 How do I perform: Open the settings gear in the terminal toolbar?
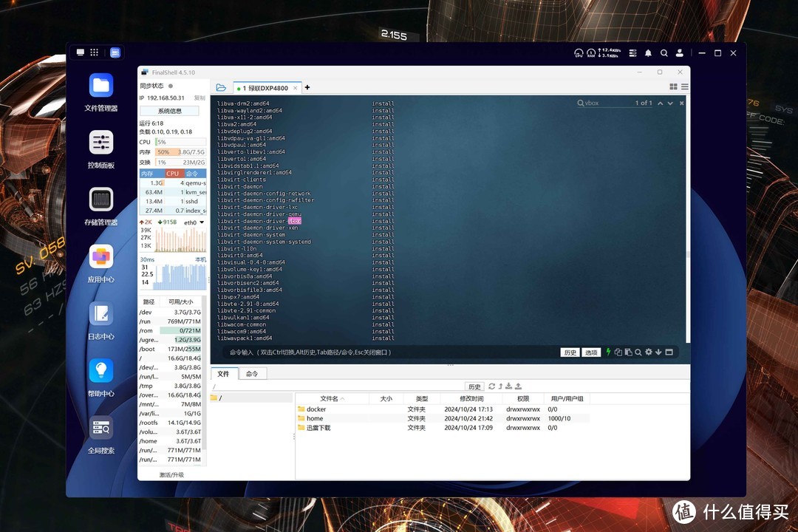(x=649, y=352)
